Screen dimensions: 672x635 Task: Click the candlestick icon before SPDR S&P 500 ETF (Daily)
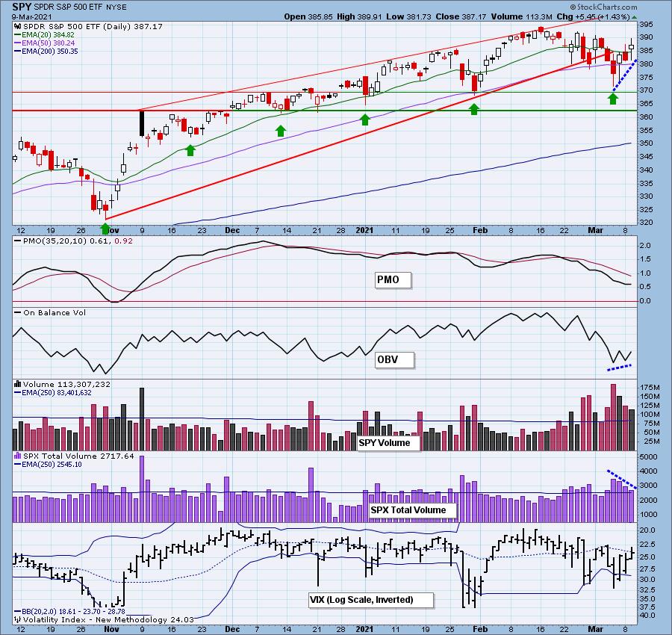coord(18,27)
